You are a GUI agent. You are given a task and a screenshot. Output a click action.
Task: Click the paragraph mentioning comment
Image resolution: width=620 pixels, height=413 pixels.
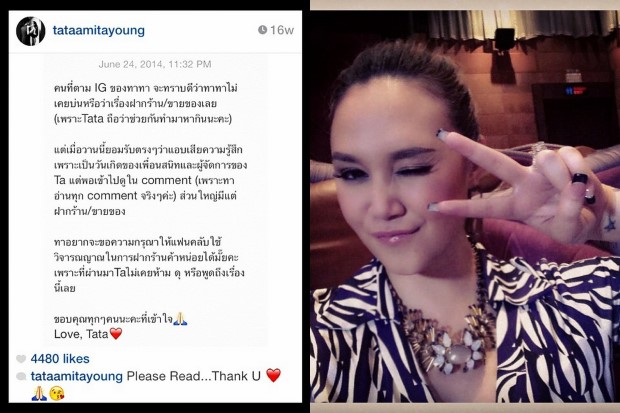pos(151,180)
